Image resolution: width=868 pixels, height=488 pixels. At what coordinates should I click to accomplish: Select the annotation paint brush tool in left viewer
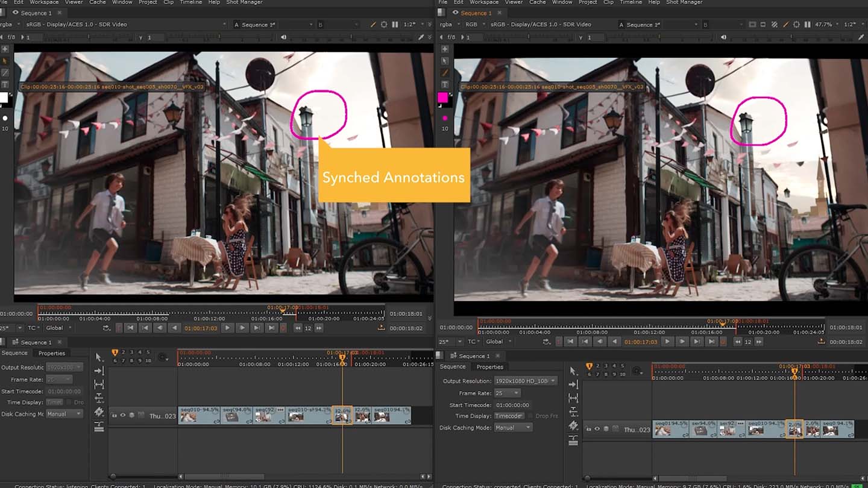pos(5,72)
